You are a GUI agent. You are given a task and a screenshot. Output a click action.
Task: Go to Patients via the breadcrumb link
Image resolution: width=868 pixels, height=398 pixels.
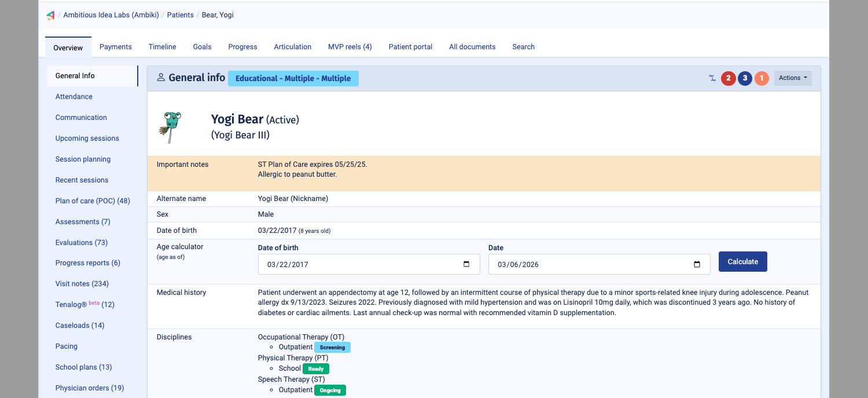tap(180, 15)
